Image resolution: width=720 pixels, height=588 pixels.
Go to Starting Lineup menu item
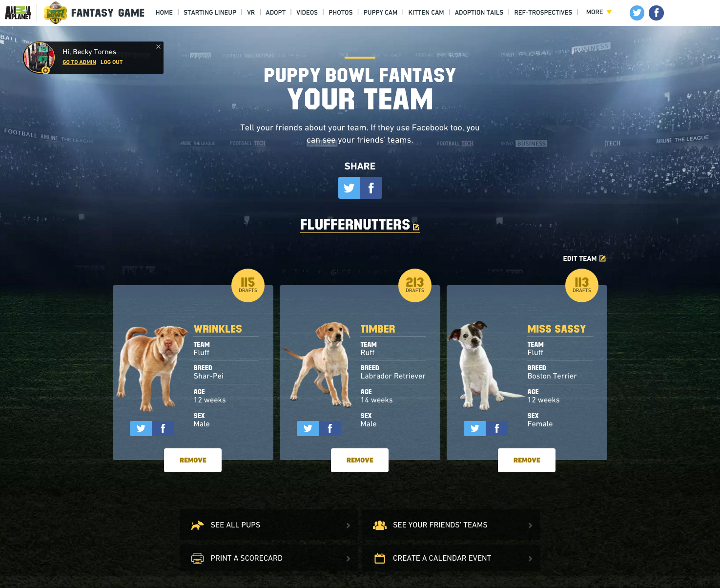click(x=210, y=13)
